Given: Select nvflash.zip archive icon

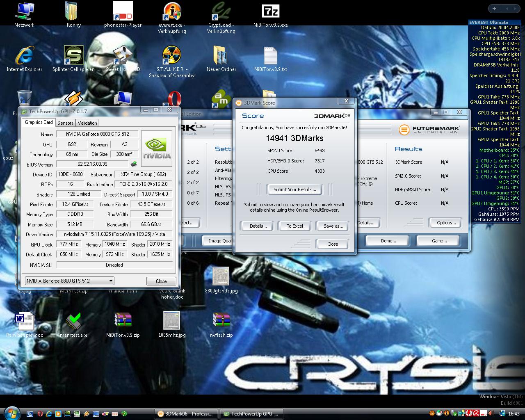Looking at the screenshot, I should tap(221, 324).
